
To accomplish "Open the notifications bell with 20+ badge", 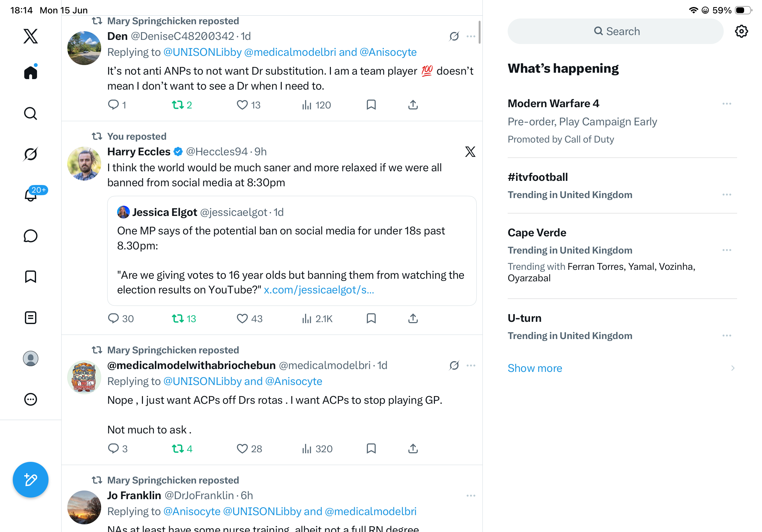I will 31,195.
